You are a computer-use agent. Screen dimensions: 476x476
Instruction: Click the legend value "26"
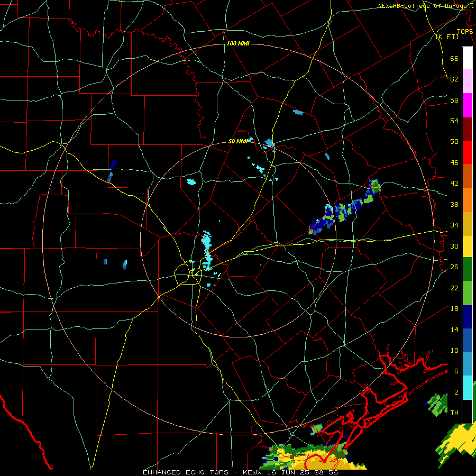pyautogui.click(x=454, y=267)
